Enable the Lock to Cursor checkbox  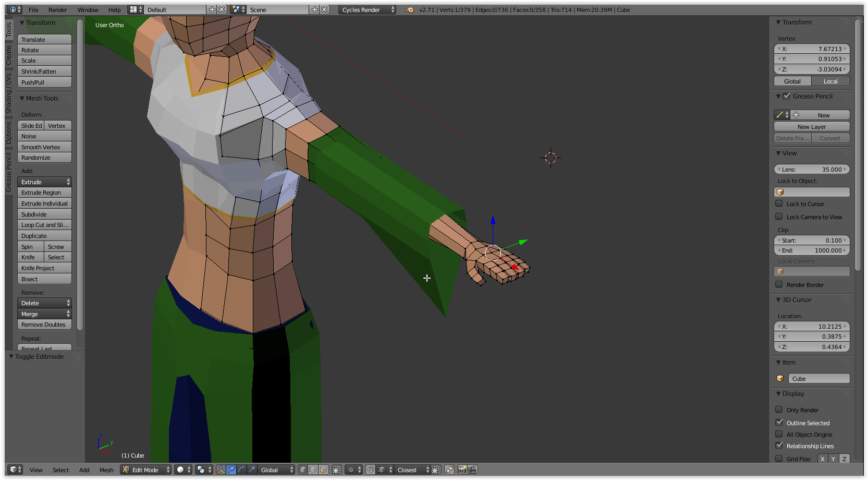(x=779, y=204)
